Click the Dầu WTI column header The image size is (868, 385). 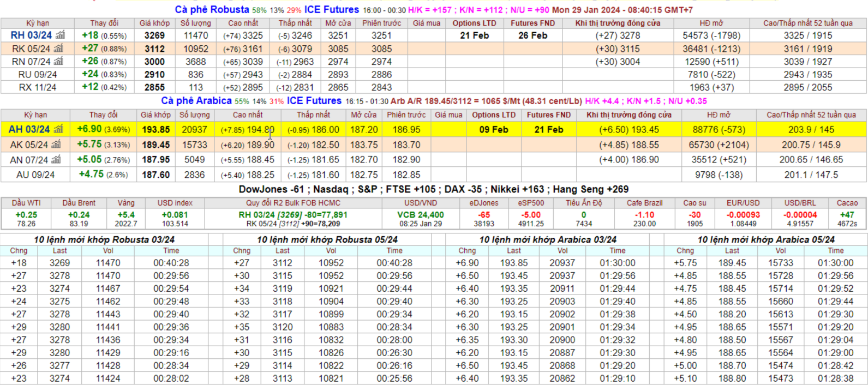[x=26, y=203]
